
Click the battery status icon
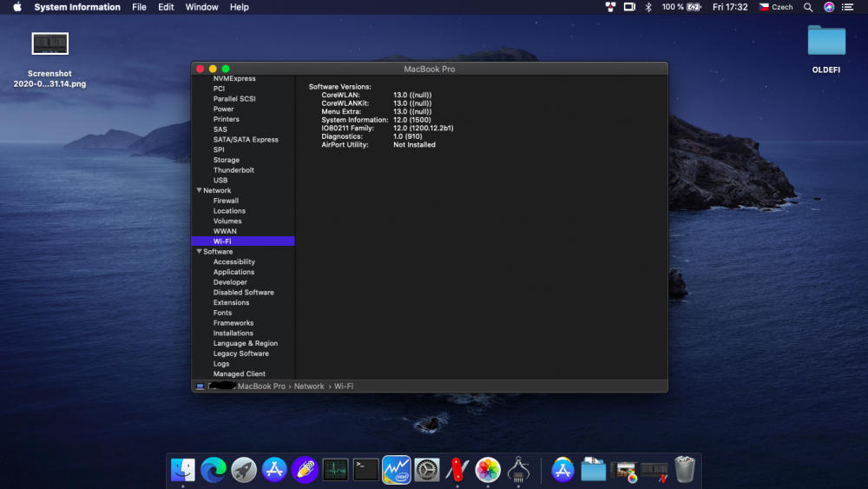tap(694, 7)
